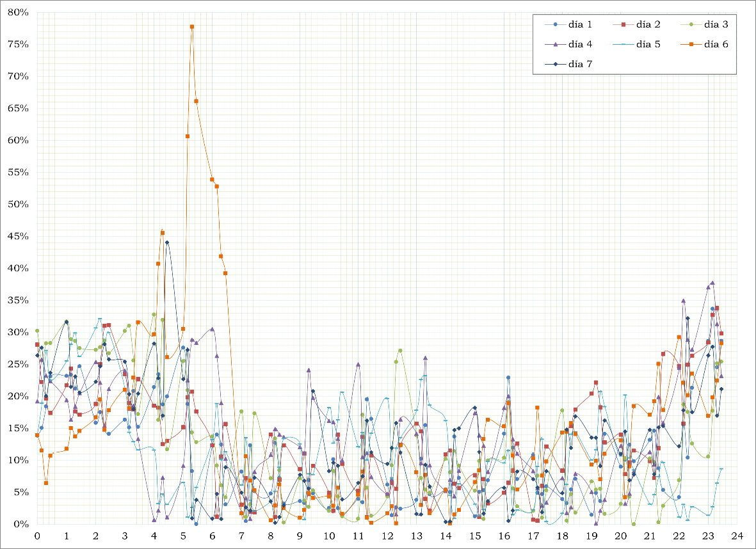The height and width of the screenshot is (549, 756).
Task: Select día 6's point near 46% at hour 4
Action: click(x=163, y=233)
